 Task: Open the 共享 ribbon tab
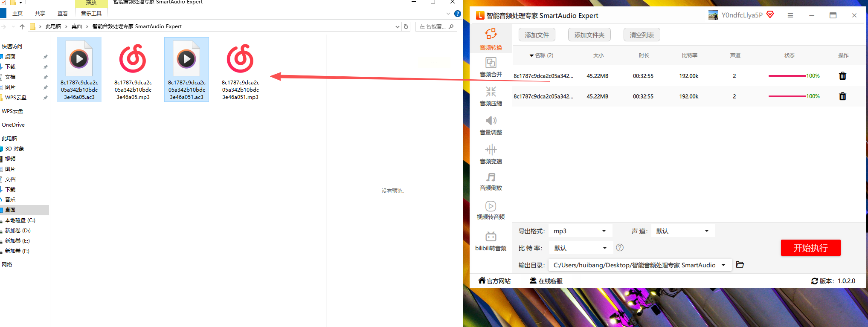click(40, 14)
